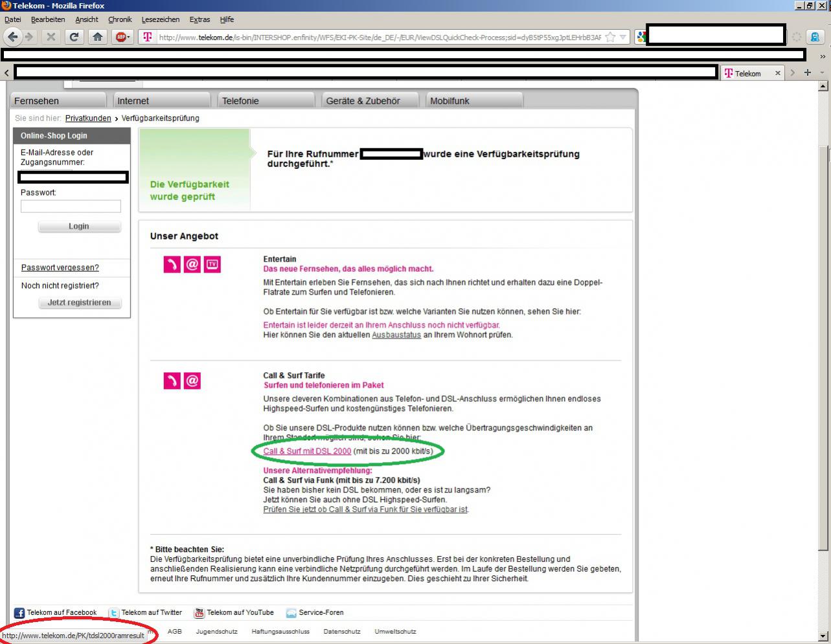Click the Entertain pink @ icon
This screenshot has width=831, height=644.
[192, 264]
